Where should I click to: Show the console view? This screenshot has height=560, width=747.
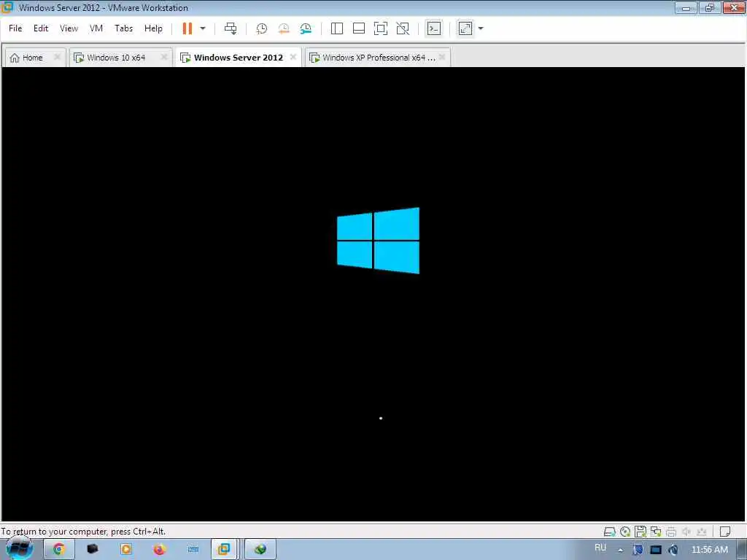click(x=434, y=28)
